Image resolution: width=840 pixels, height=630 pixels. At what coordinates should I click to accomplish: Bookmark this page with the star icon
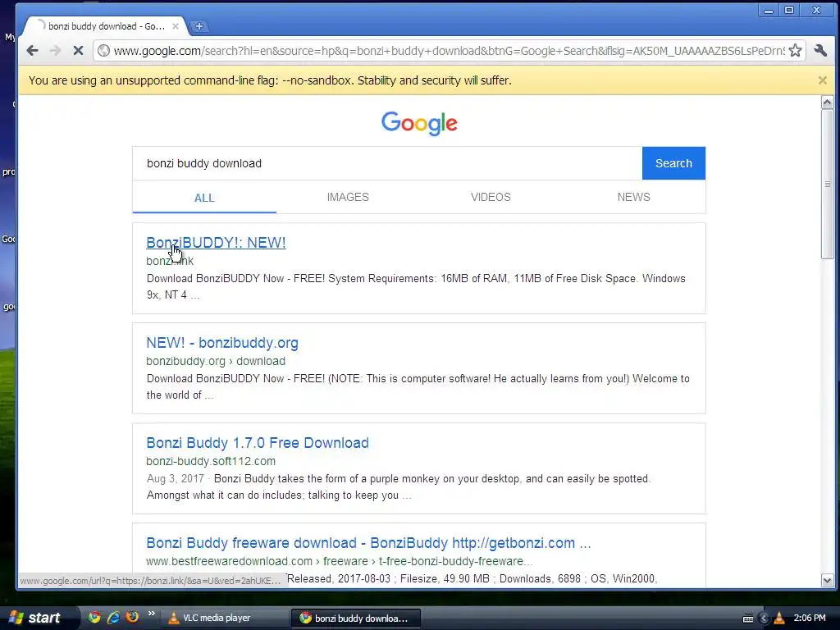click(796, 51)
